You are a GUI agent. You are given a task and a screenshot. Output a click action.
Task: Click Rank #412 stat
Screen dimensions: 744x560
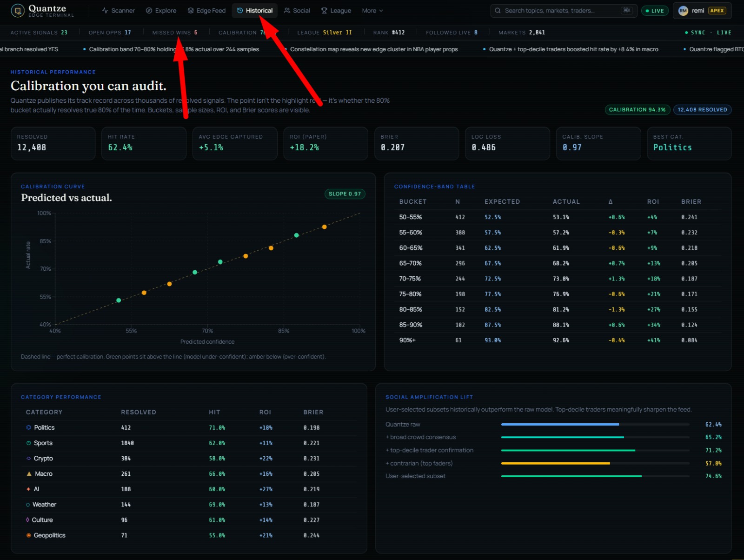(389, 33)
